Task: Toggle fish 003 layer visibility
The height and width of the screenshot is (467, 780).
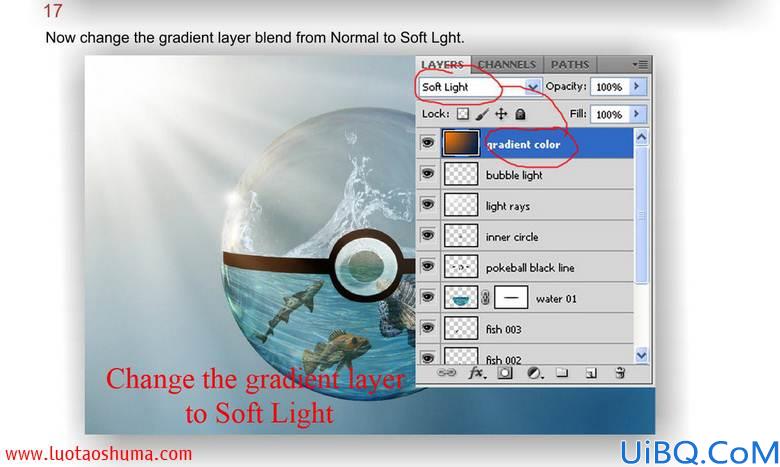Action: 427,328
